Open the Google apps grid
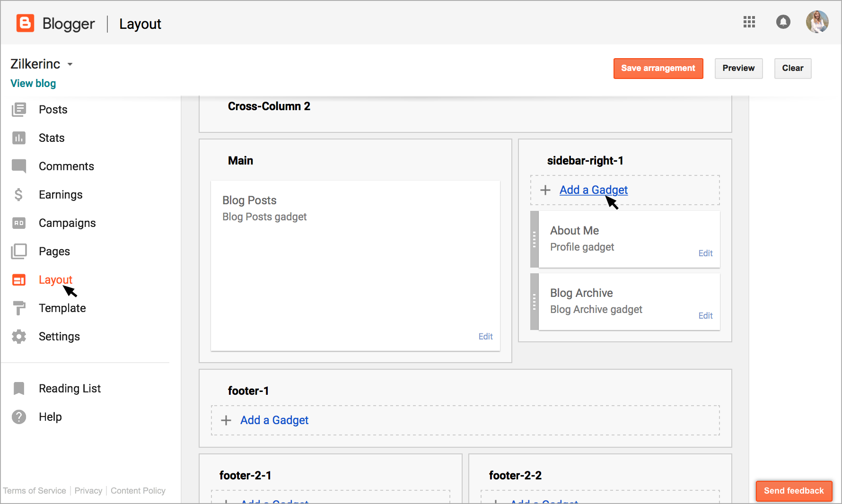The width and height of the screenshot is (842, 504). 749,22
